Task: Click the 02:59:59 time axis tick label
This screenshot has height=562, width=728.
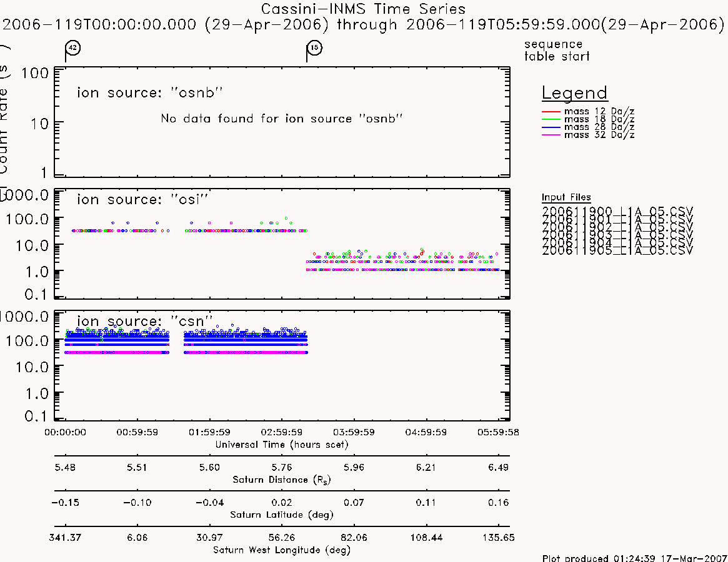Action: [281, 432]
